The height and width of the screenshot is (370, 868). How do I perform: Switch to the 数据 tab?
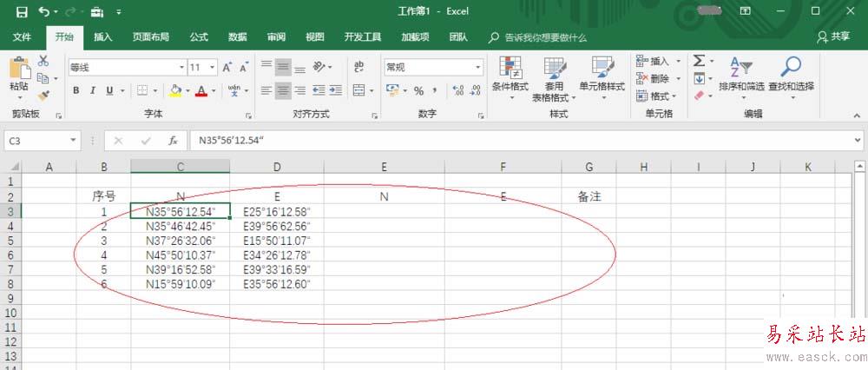point(238,37)
